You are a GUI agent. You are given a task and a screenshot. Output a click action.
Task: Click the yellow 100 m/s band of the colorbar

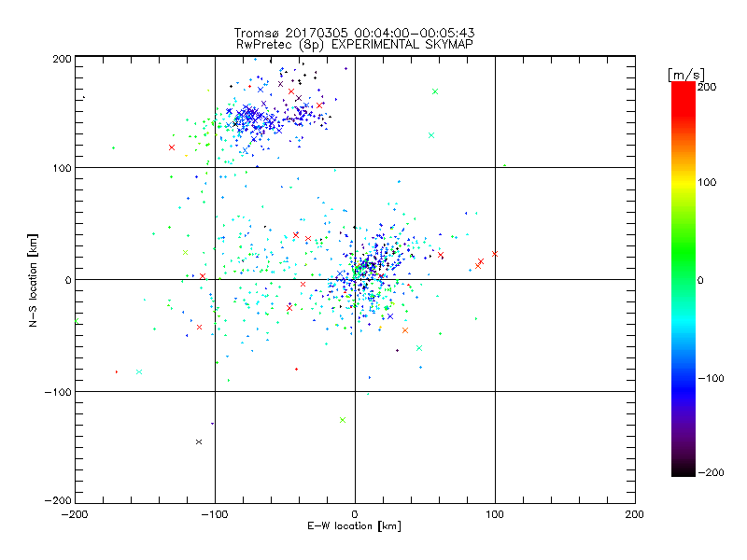coord(684,182)
